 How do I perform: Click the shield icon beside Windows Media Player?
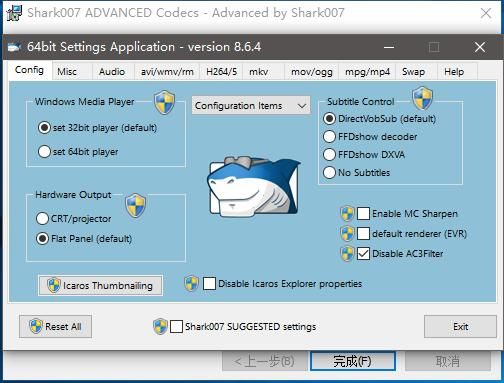[x=164, y=102]
